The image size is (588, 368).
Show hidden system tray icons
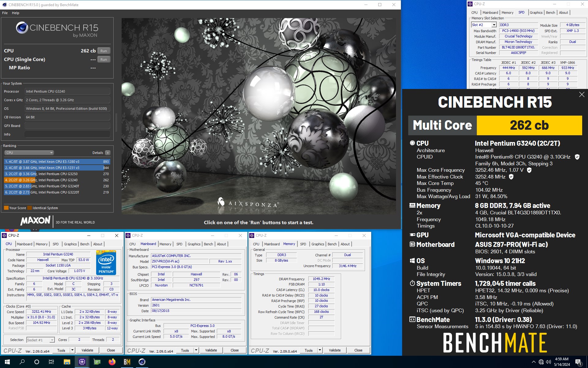click(x=534, y=362)
